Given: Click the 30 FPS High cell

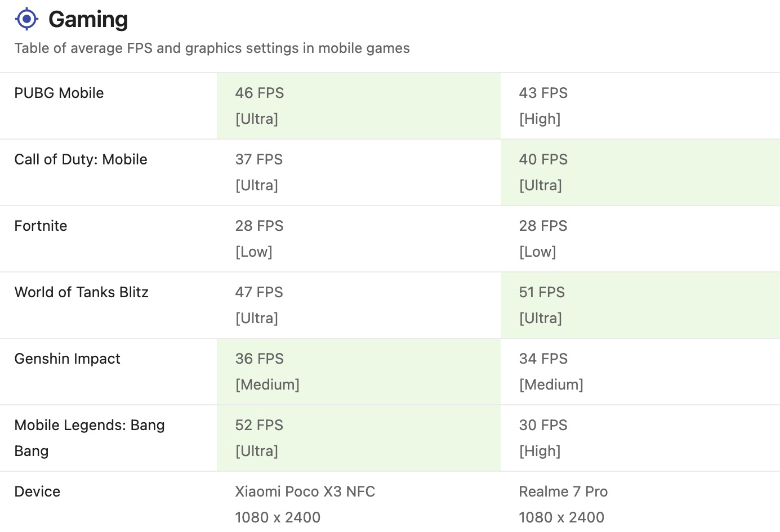Looking at the screenshot, I should [640, 438].
